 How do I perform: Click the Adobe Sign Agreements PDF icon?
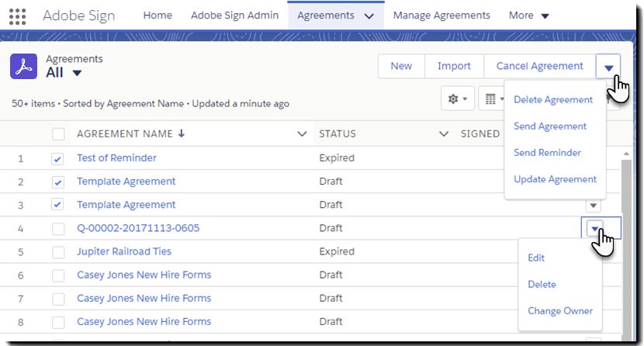click(23, 66)
